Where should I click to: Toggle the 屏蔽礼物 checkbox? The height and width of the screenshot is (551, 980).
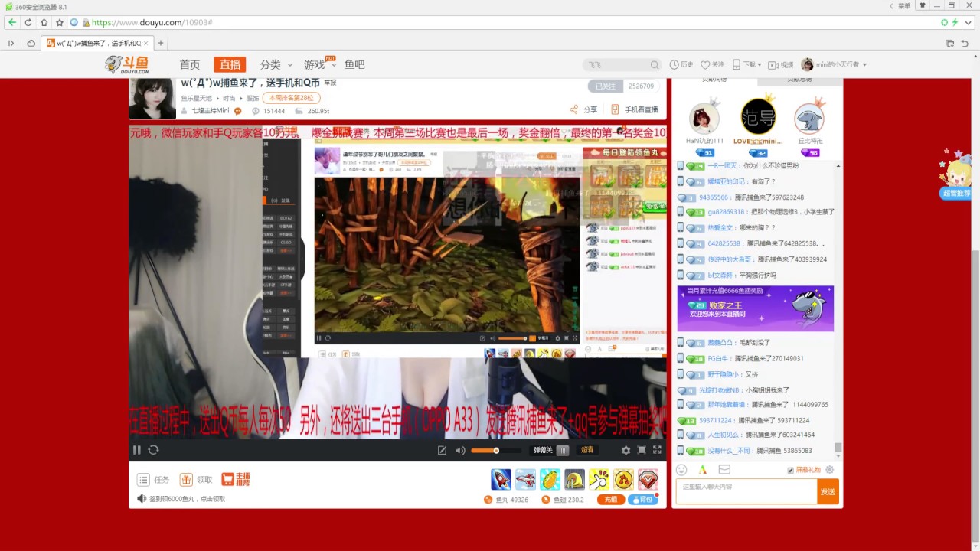pos(790,470)
